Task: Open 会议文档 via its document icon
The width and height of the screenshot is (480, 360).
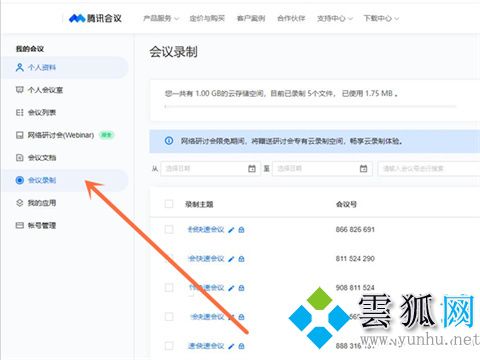Action: click(20, 157)
